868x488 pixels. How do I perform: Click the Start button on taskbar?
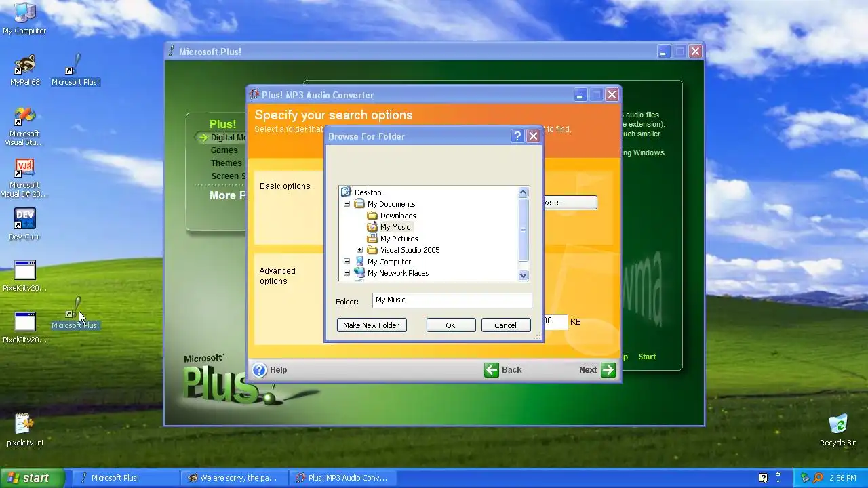coord(32,478)
